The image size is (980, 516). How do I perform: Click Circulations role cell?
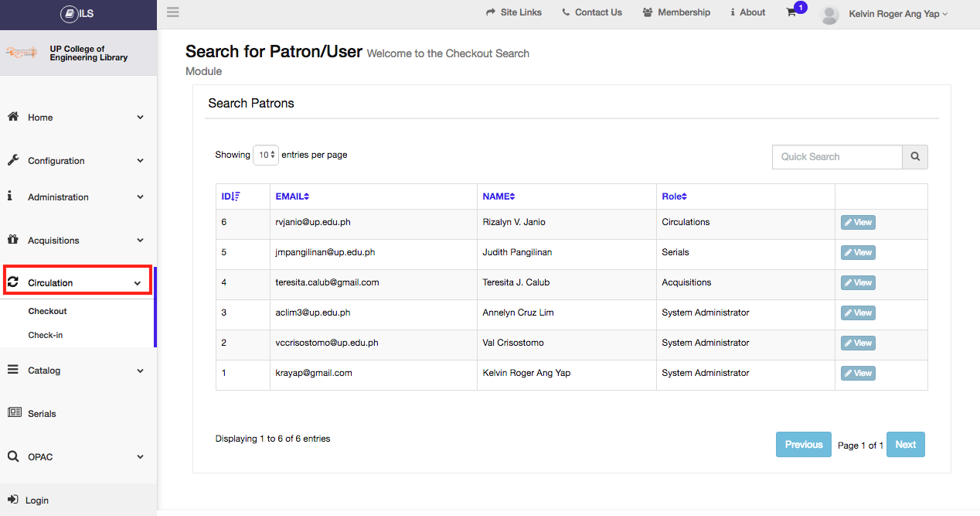(686, 222)
